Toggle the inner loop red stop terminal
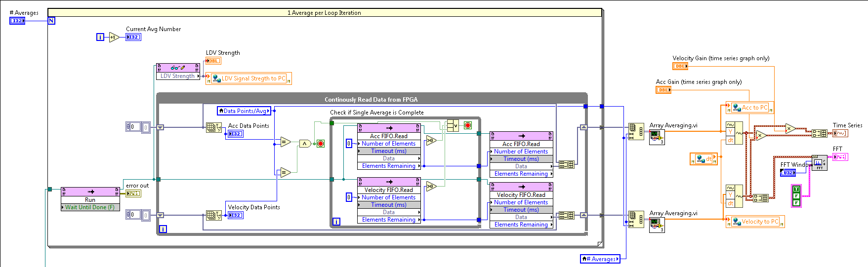Image resolution: width=868 pixels, height=267 pixels. tap(468, 125)
